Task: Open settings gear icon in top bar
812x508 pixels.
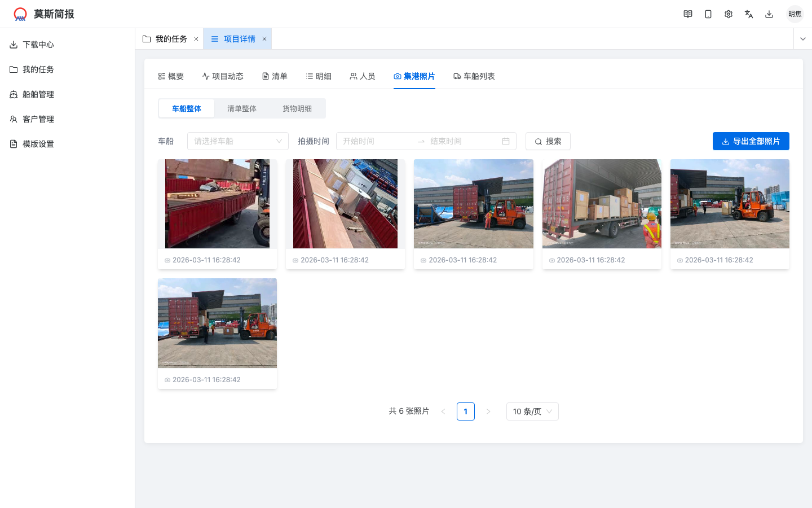Action: coord(729,14)
